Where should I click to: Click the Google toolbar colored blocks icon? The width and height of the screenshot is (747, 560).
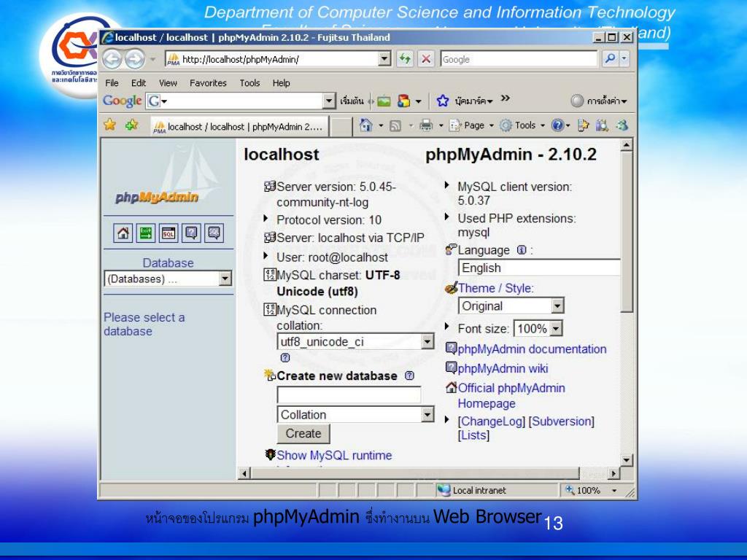(x=404, y=101)
